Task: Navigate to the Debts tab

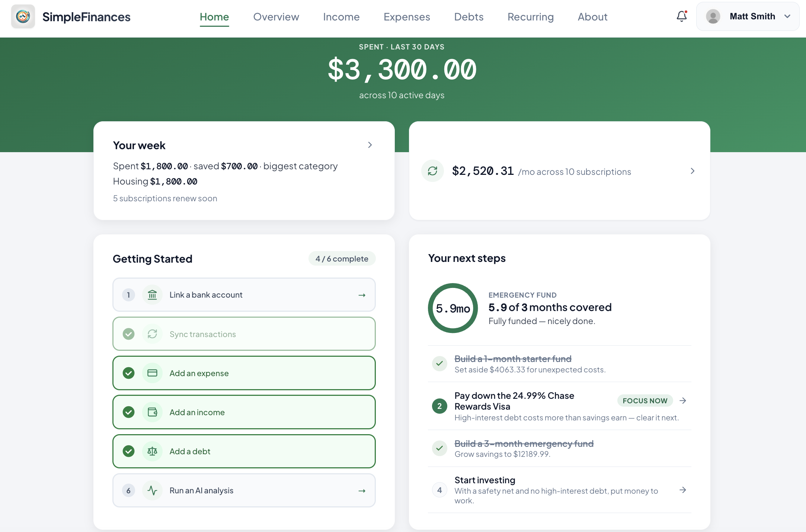Action: (x=469, y=17)
